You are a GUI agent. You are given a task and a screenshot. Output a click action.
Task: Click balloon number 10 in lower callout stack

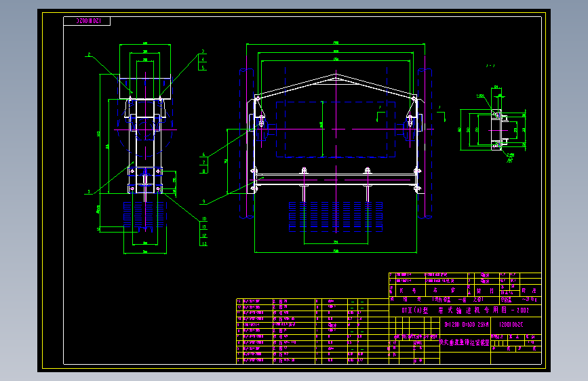tap(204, 218)
